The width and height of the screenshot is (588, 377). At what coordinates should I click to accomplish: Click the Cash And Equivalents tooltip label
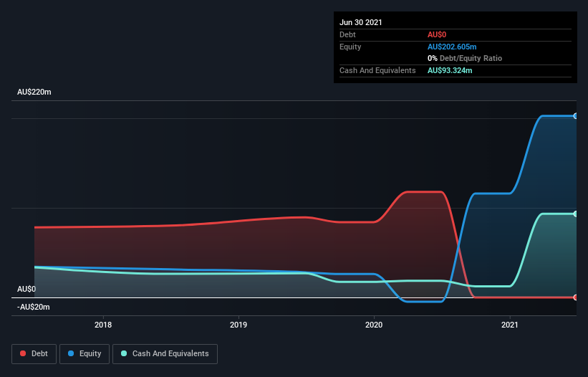point(377,70)
